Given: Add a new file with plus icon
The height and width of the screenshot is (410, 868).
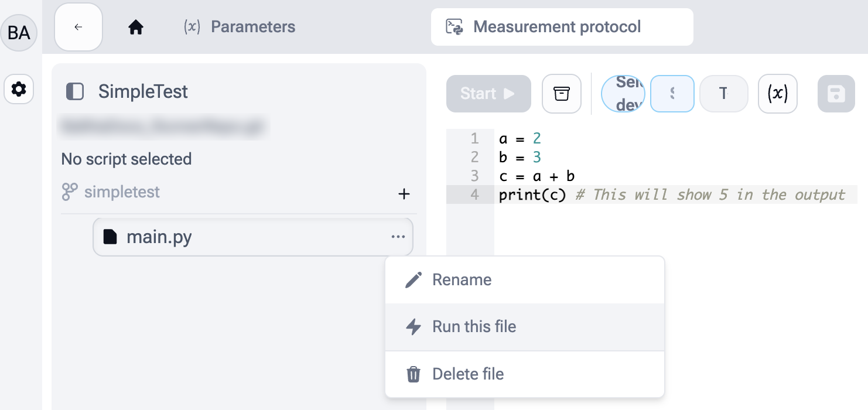Looking at the screenshot, I should coord(404,194).
